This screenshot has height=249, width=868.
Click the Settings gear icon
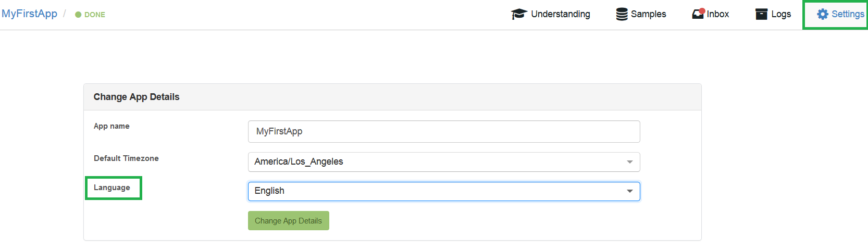(x=823, y=14)
